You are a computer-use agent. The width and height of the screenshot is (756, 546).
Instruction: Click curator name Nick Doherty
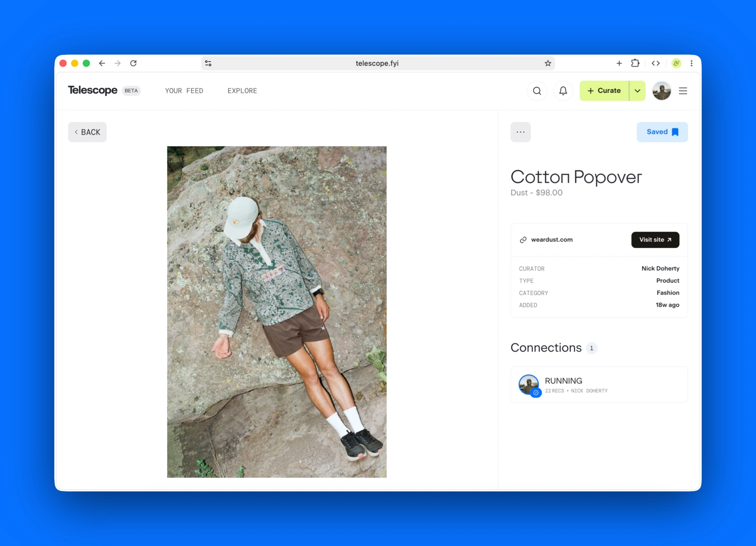(x=660, y=269)
